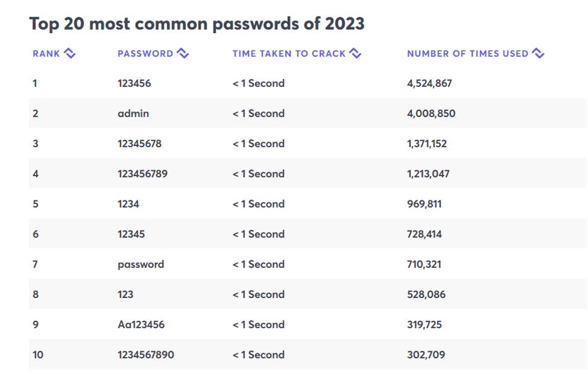The height and width of the screenshot is (371, 588).
Task: Click the 'Top 20 most common passwords' heading
Action: pos(197,24)
